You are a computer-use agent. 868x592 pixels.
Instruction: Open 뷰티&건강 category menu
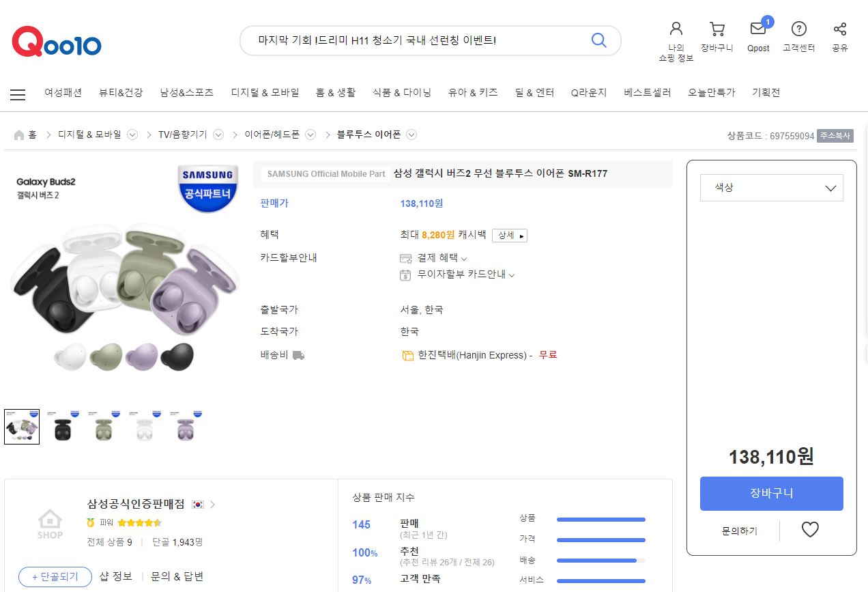point(121,92)
